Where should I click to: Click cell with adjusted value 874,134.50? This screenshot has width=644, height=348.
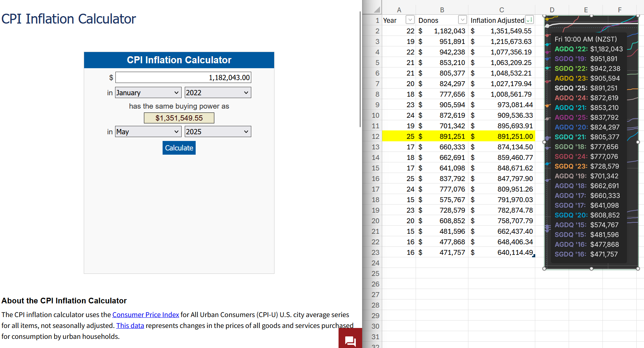(x=501, y=147)
